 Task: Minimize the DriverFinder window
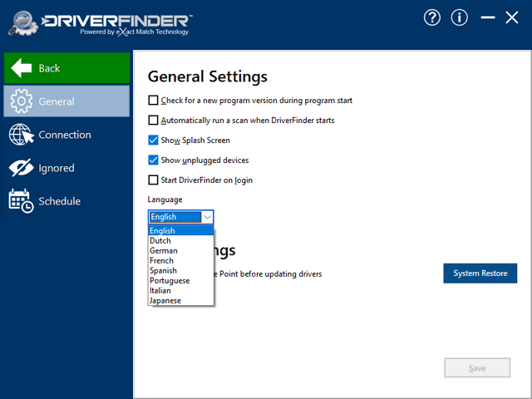point(486,17)
